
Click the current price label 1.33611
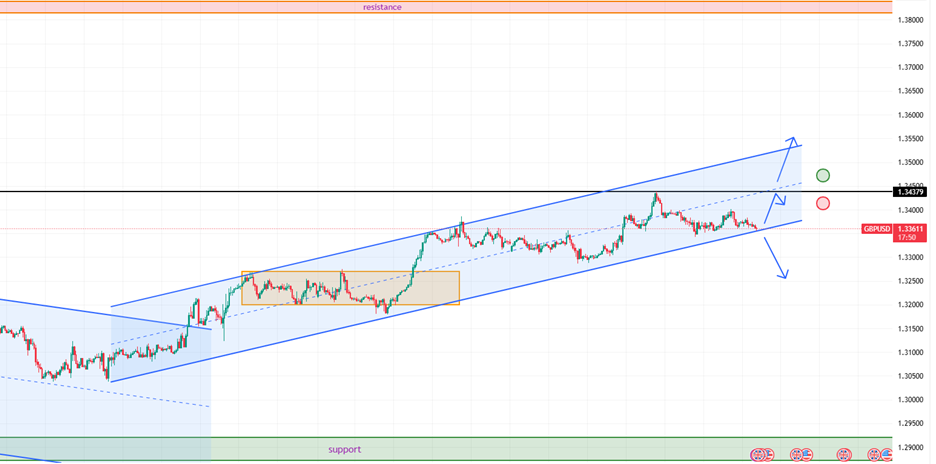coord(910,229)
